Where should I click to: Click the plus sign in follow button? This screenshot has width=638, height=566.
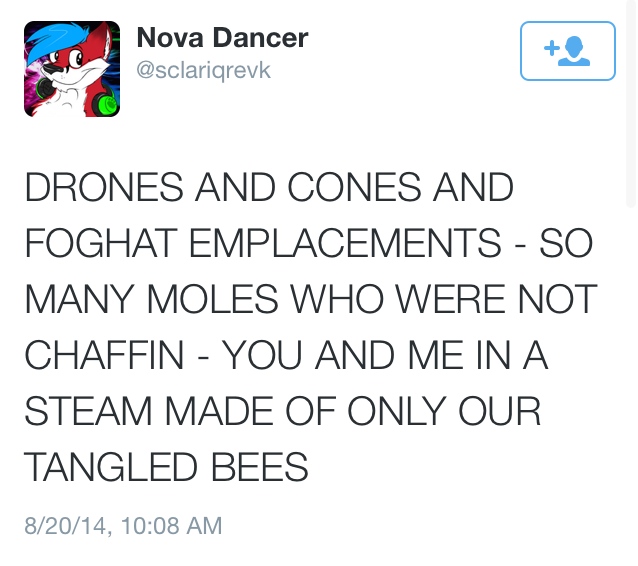[552, 48]
